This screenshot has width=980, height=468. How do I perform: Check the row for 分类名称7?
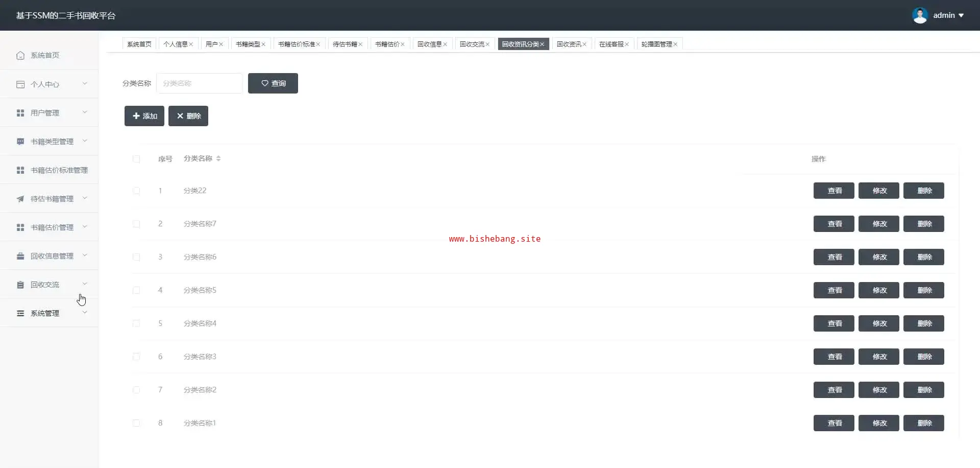click(x=136, y=224)
